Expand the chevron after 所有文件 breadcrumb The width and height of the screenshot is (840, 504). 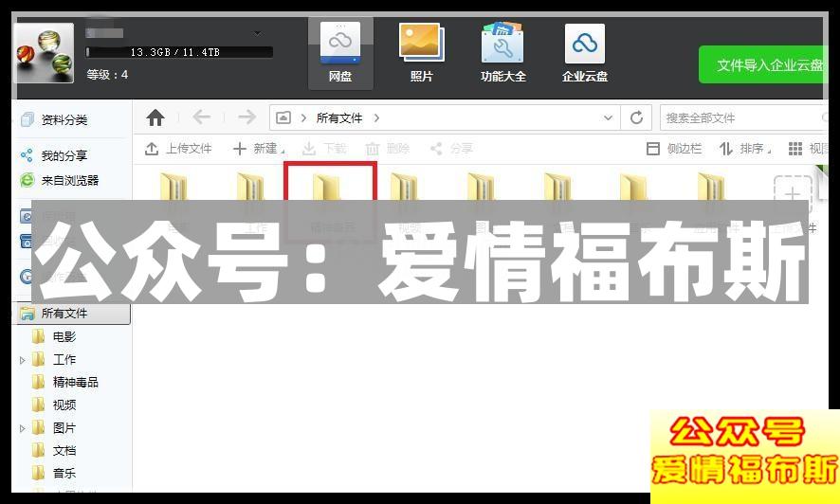[x=376, y=117]
